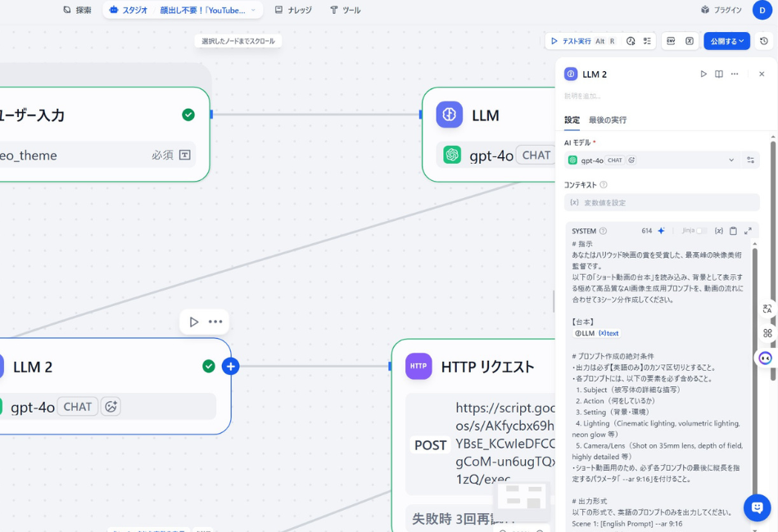Click the blue plus on LLM 2 node

(x=230, y=367)
